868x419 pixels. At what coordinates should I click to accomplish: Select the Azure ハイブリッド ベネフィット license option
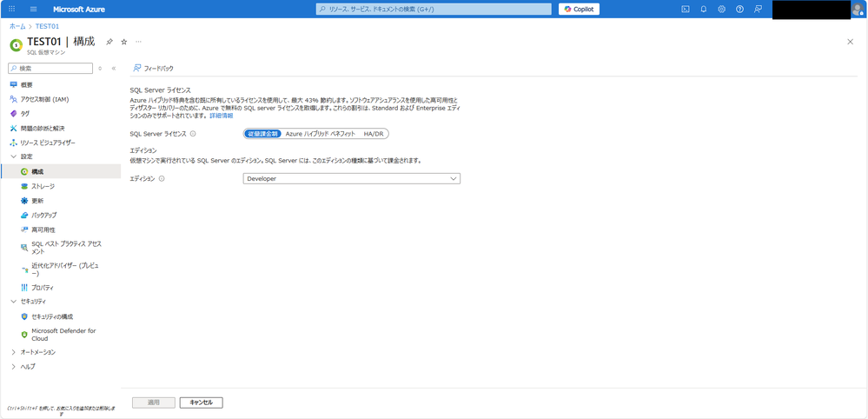[x=320, y=134]
